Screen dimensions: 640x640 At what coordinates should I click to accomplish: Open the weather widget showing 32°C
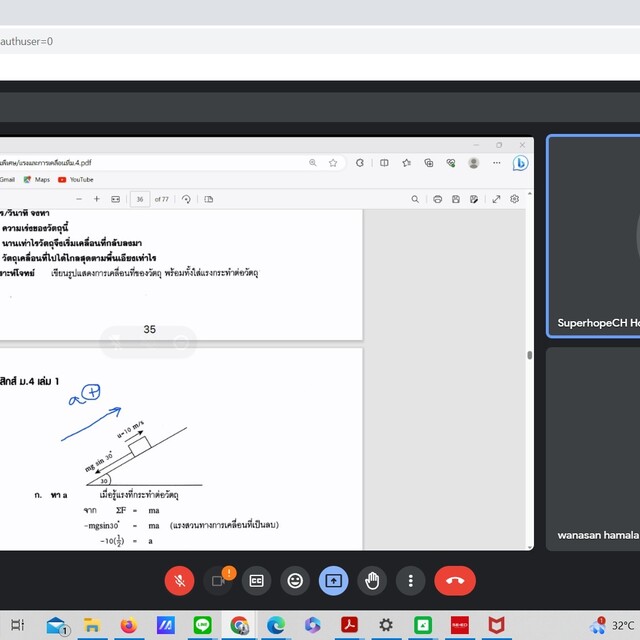612,625
